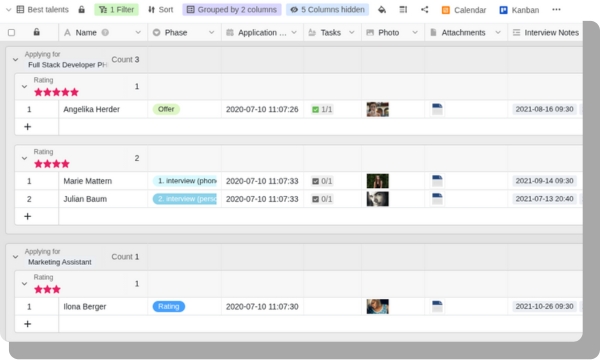The height and width of the screenshot is (360, 600).
Task: Select the blue Rating phase tag
Action: 169,306
